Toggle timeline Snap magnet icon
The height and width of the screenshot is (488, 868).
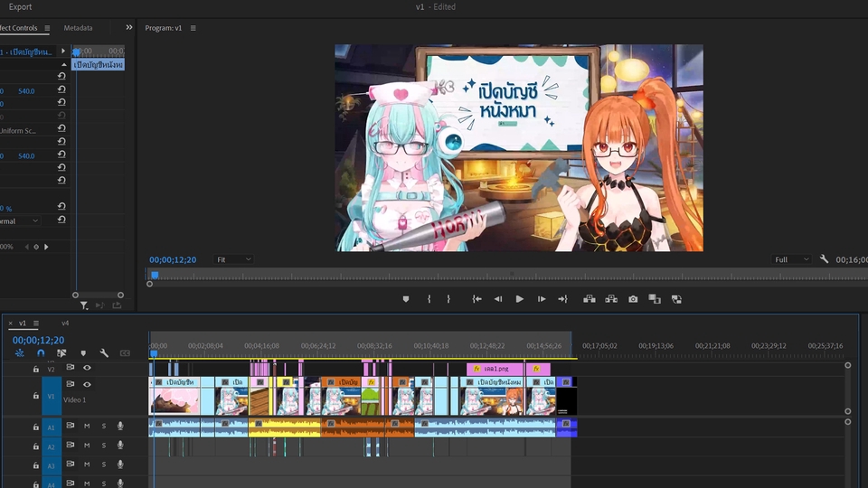coord(41,353)
